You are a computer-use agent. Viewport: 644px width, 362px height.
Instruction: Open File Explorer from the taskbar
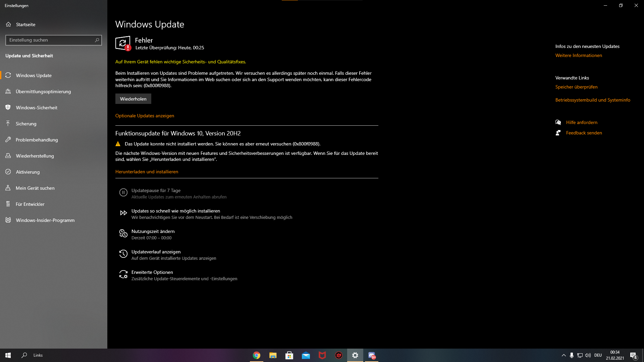click(x=273, y=355)
